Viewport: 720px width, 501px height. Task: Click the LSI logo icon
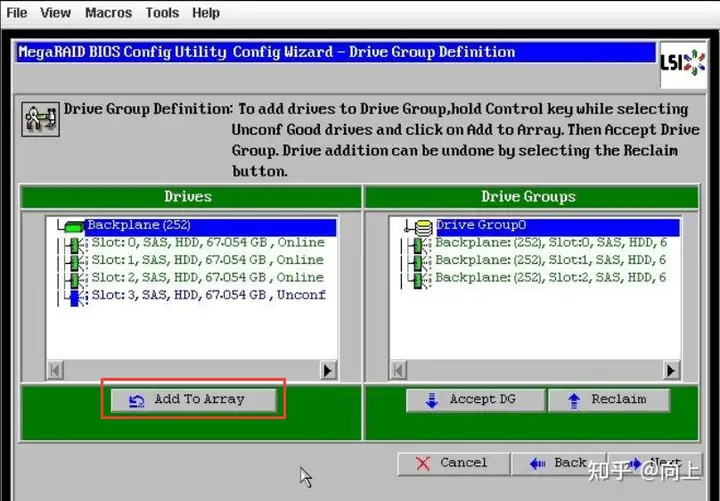coord(683,64)
